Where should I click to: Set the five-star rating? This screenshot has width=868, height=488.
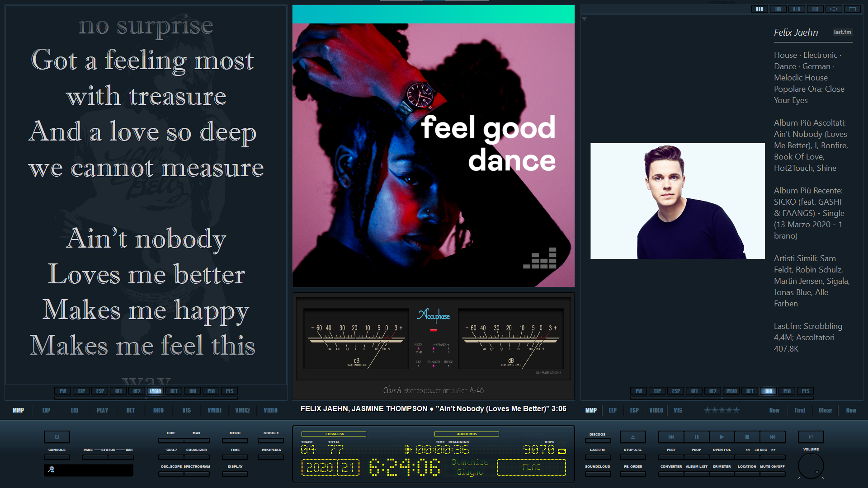pyautogui.click(x=722, y=410)
